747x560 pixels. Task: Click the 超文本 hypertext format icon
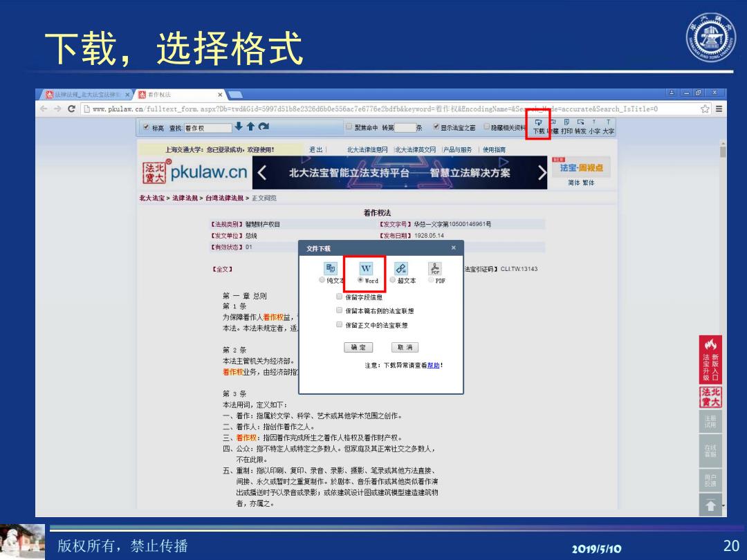[x=401, y=268]
